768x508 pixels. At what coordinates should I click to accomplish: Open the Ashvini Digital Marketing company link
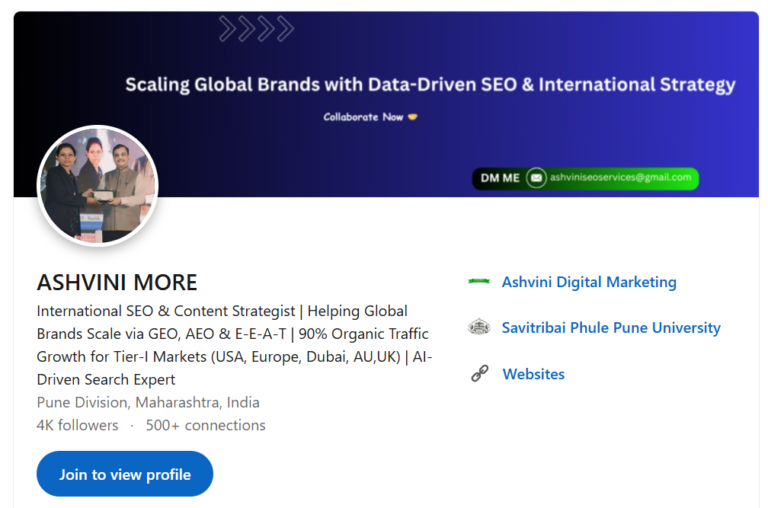tap(589, 282)
